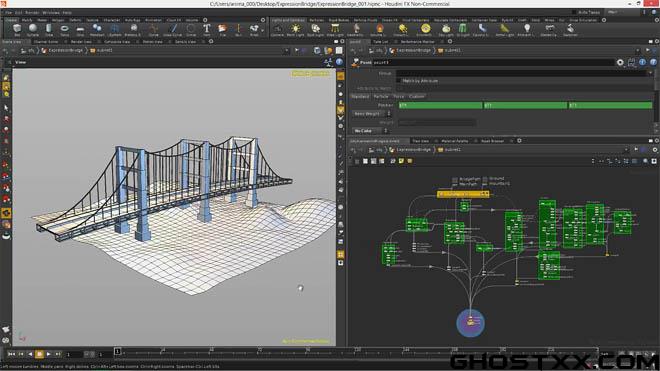Select the Camera shelf tool
The height and width of the screenshot is (371, 660).
click(x=277, y=29)
